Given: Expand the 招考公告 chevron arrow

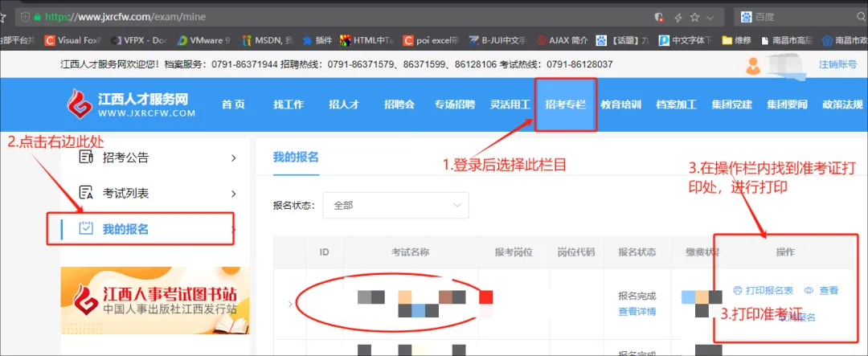Looking at the screenshot, I should coord(234,158).
